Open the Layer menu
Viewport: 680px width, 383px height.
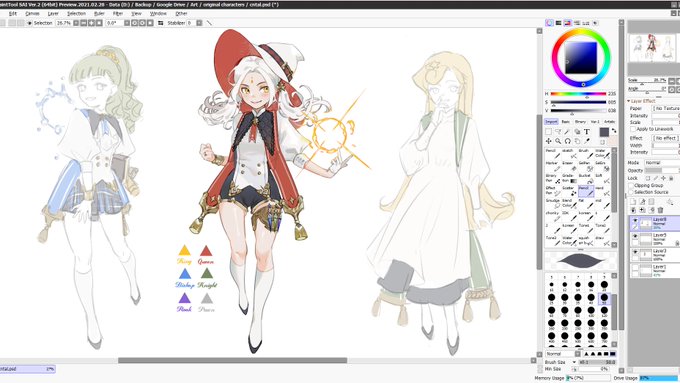(x=53, y=14)
